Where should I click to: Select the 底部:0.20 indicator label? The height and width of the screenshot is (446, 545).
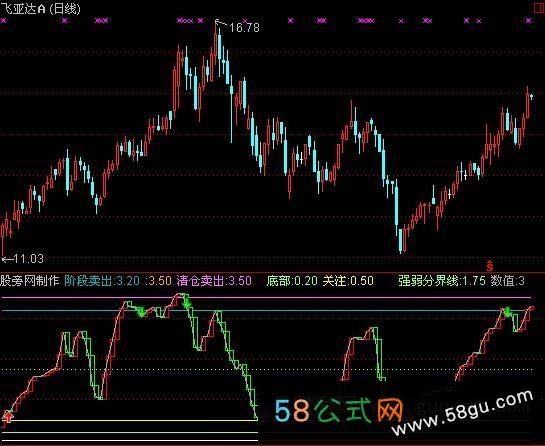coord(292,281)
